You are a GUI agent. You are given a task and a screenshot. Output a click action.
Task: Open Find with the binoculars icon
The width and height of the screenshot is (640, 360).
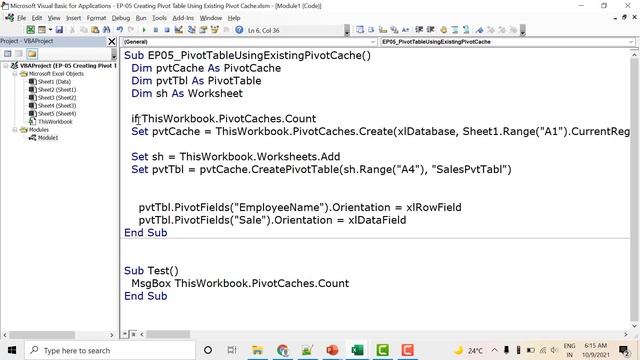click(107, 30)
